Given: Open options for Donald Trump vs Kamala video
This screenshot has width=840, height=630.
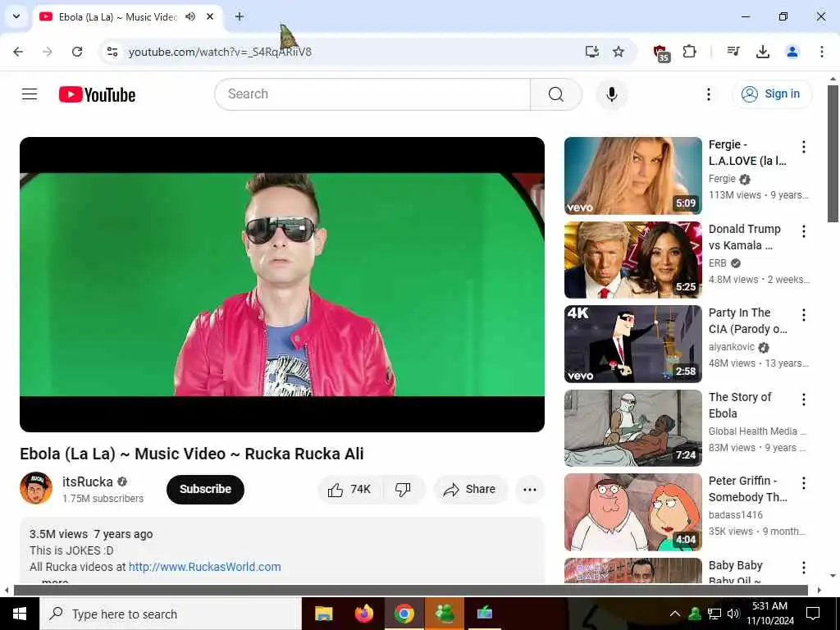Looking at the screenshot, I should [803, 231].
